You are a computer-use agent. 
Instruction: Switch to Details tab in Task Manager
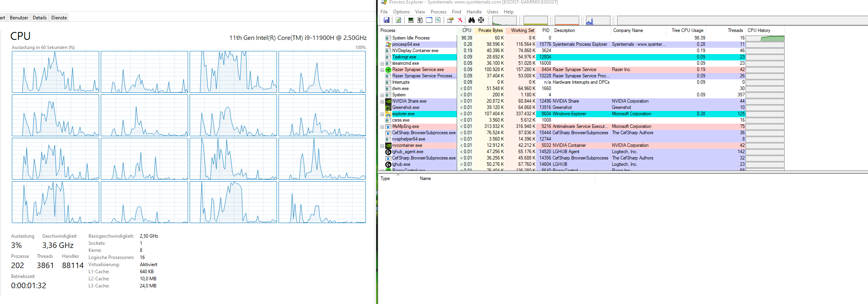40,18
